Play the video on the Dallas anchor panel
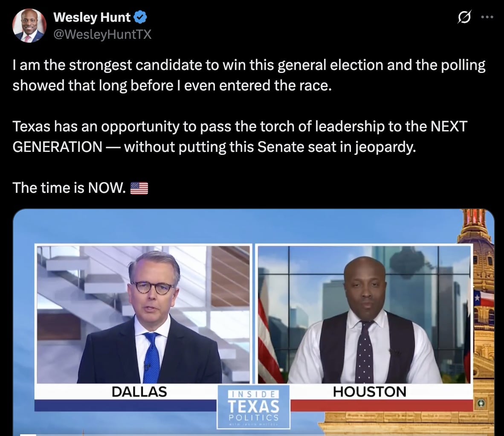The width and height of the screenshot is (504, 436). point(143,314)
